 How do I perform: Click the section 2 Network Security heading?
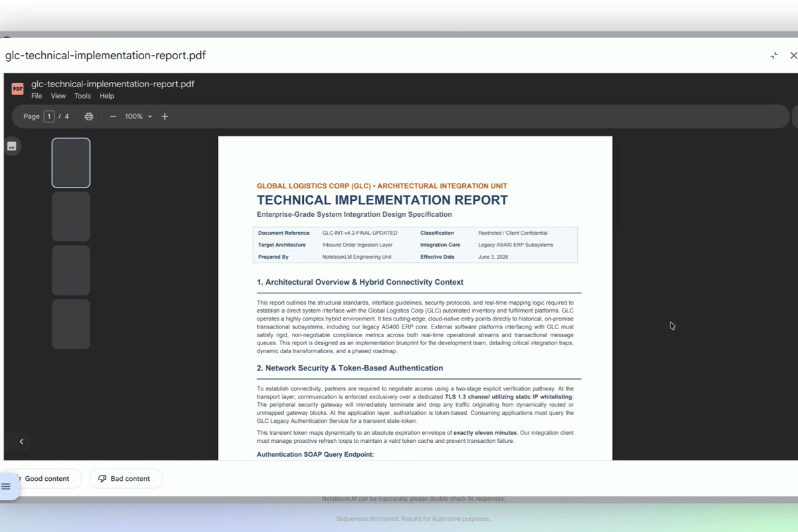350,368
